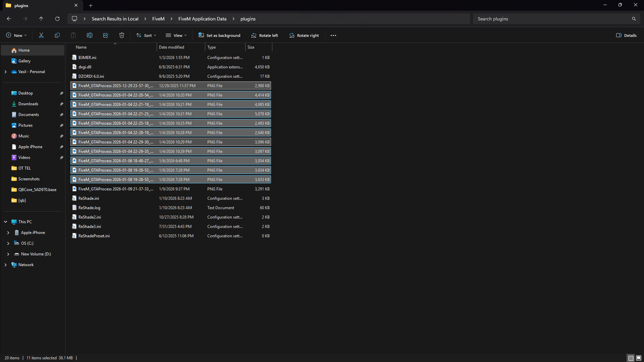Toggle the Details pane

point(626,35)
